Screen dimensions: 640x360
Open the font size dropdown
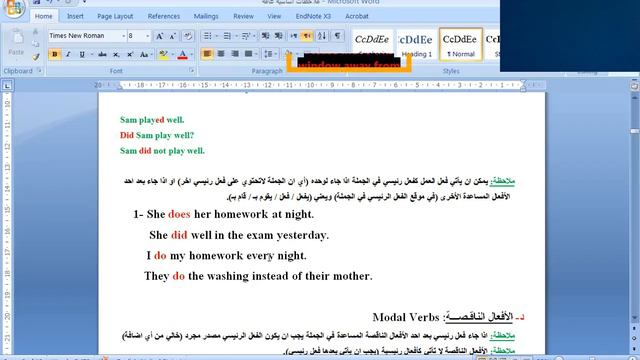point(147,36)
